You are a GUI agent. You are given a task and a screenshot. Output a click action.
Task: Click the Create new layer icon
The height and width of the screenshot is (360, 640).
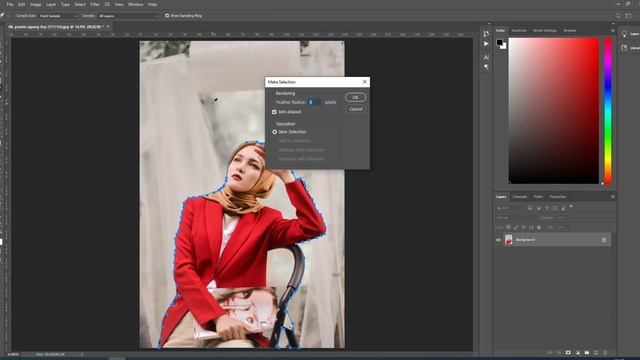596,353
